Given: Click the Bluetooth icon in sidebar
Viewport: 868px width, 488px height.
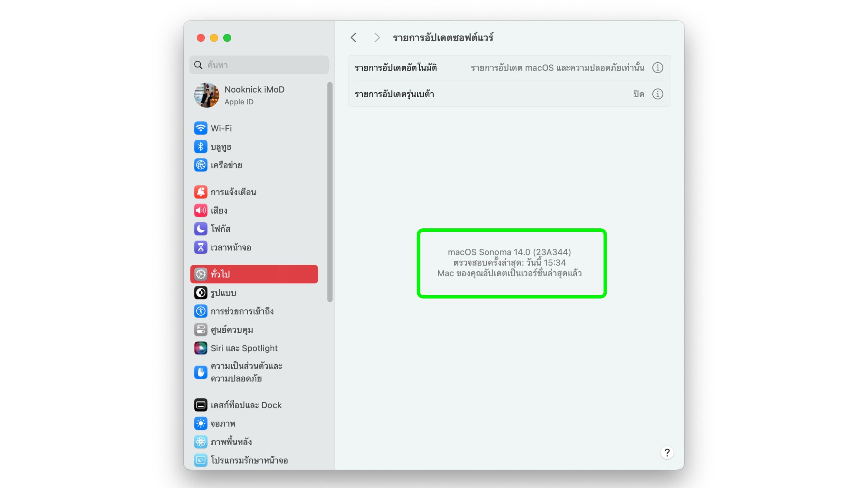Looking at the screenshot, I should click(x=200, y=147).
